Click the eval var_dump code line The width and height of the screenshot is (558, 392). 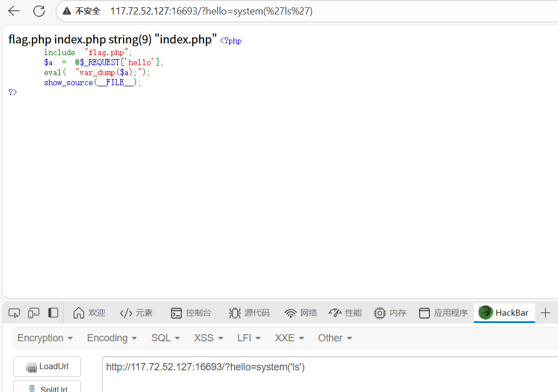pos(97,72)
